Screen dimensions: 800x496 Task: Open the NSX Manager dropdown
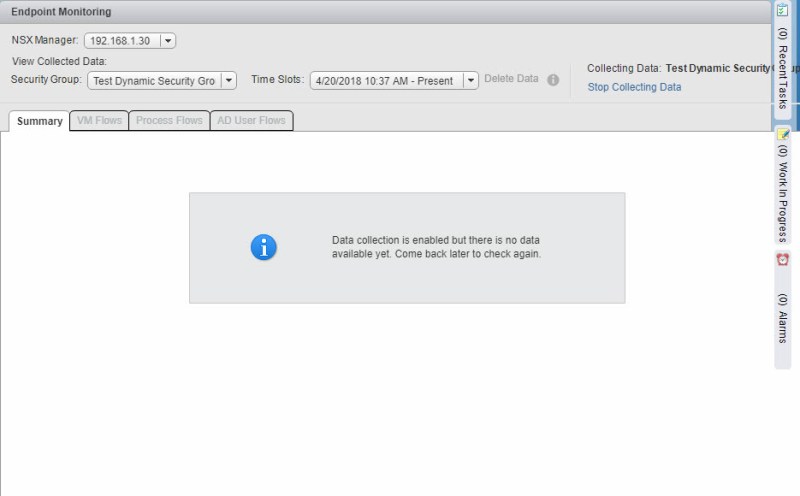[167, 41]
